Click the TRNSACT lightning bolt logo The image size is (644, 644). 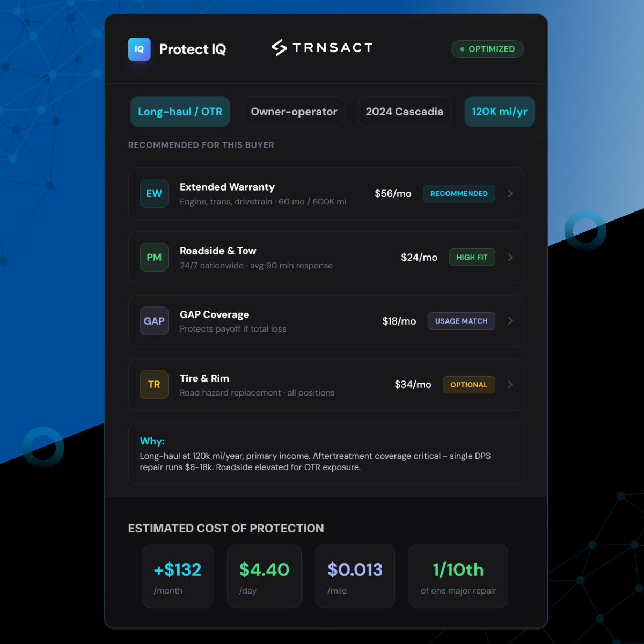pyautogui.click(x=279, y=48)
